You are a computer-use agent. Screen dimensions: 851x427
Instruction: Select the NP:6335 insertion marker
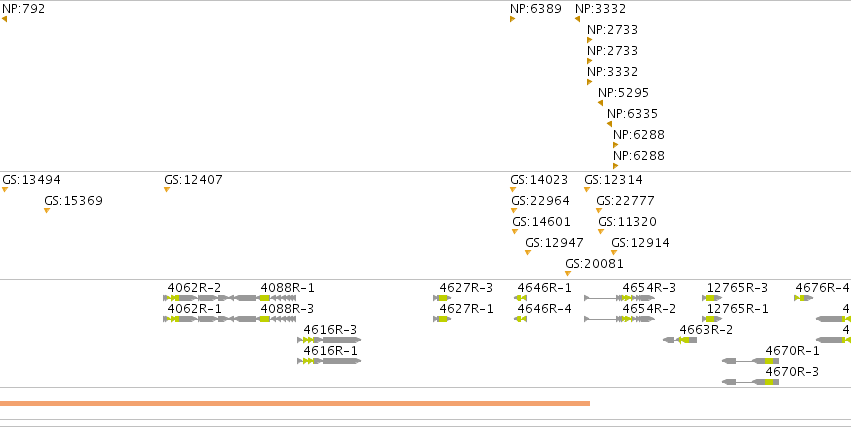point(609,124)
